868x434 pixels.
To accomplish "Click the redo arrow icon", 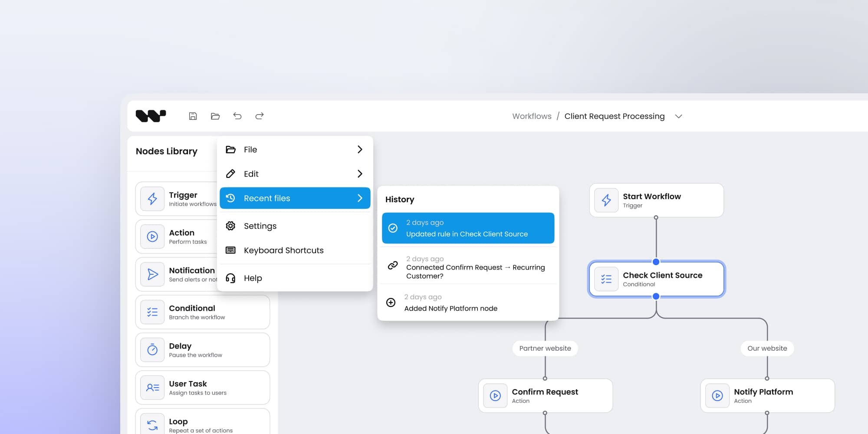I will (x=260, y=116).
